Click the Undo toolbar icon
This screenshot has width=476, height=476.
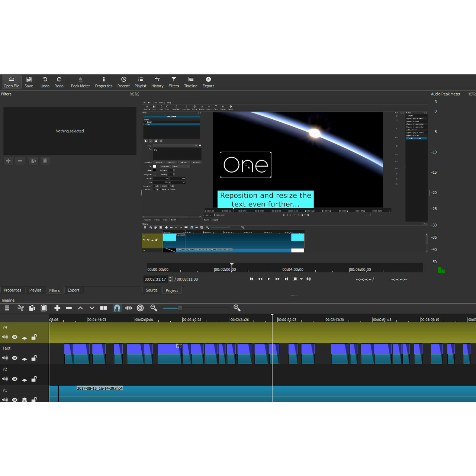[x=45, y=82]
